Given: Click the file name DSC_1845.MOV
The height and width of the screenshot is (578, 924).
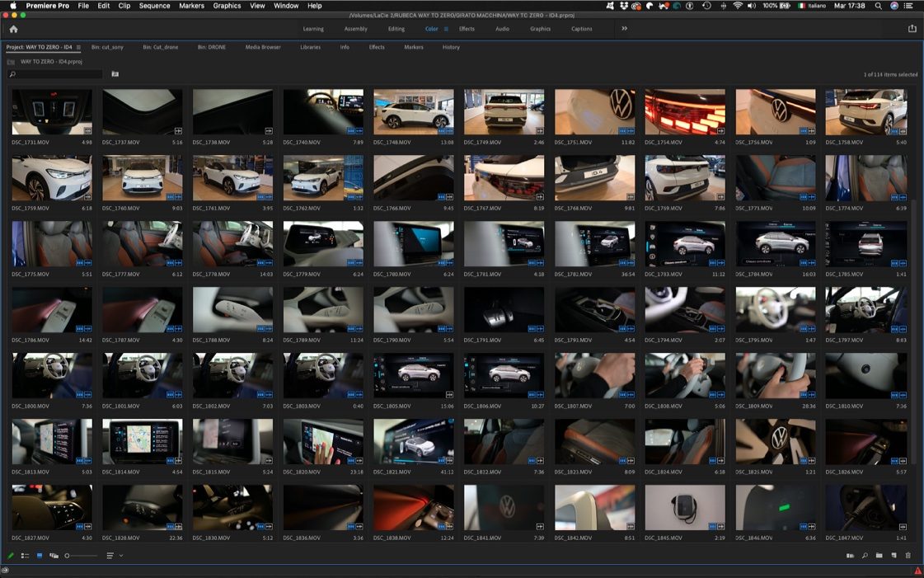Looking at the screenshot, I should pyautogui.click(x=664, y=538).
